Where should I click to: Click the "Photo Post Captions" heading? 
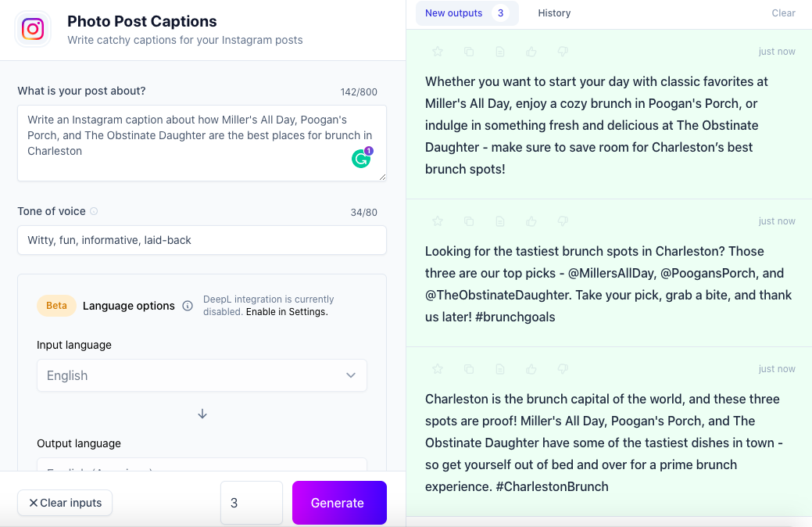coord(142,21)
